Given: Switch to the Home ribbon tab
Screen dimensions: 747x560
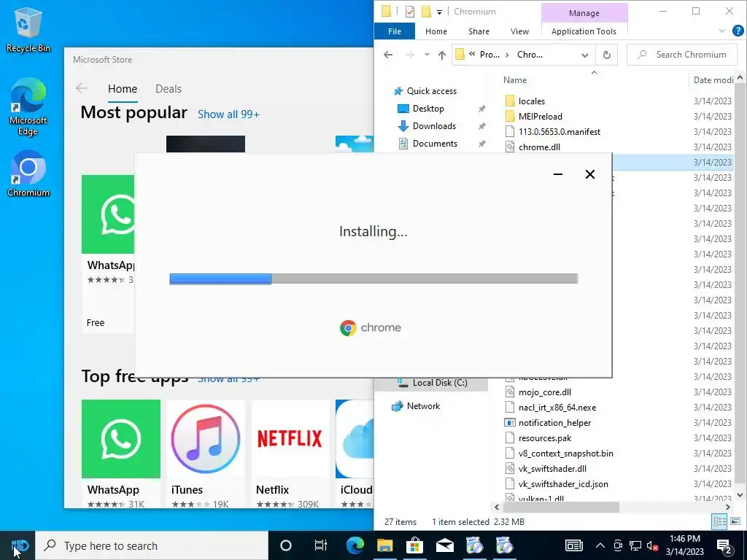Looking at the screenshot, I should point(436,31).
